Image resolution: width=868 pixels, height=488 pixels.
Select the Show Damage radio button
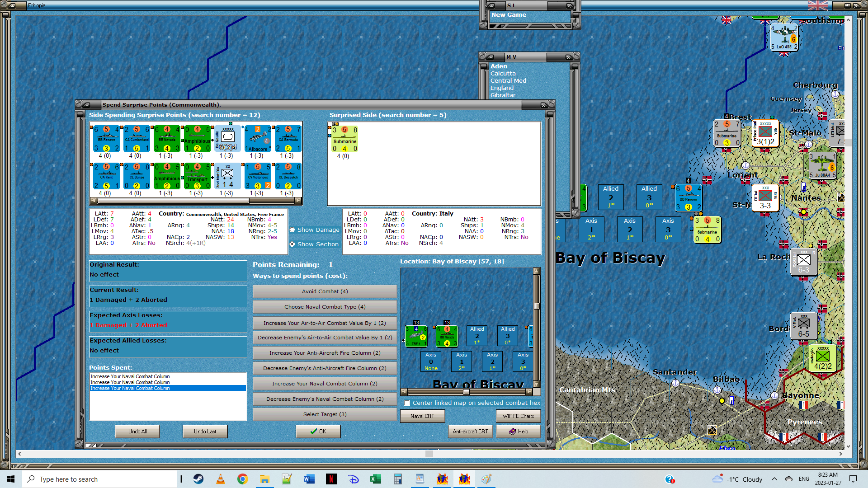[292, 230]
